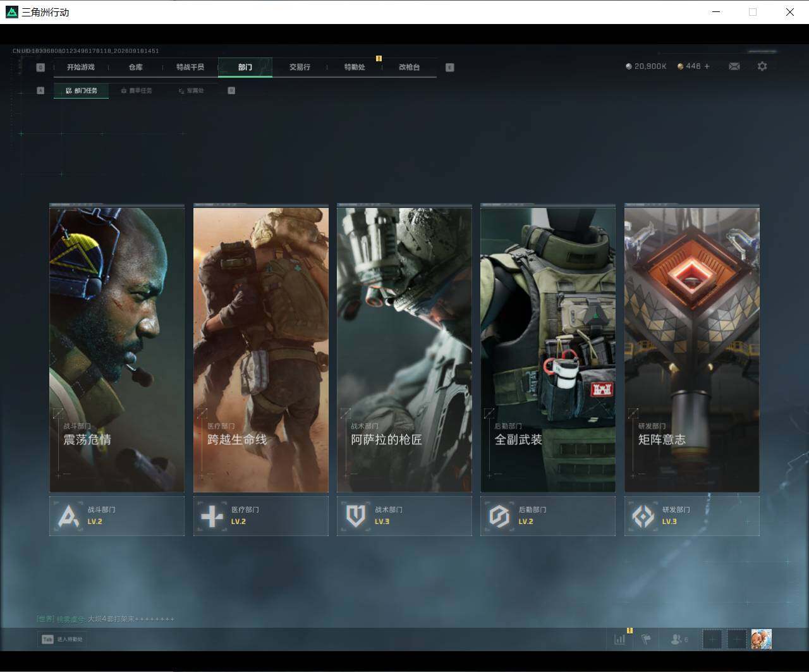Click the D key sub-tab hint icon
Viewport: 809px width, 672px height.
click(231, 90)
